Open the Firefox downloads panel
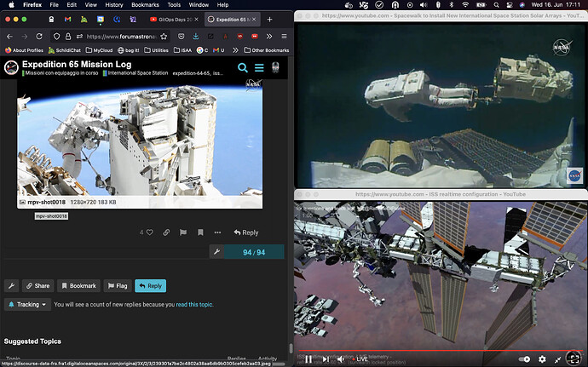Screen dimensions: 588x367 (x=196, y=37)
